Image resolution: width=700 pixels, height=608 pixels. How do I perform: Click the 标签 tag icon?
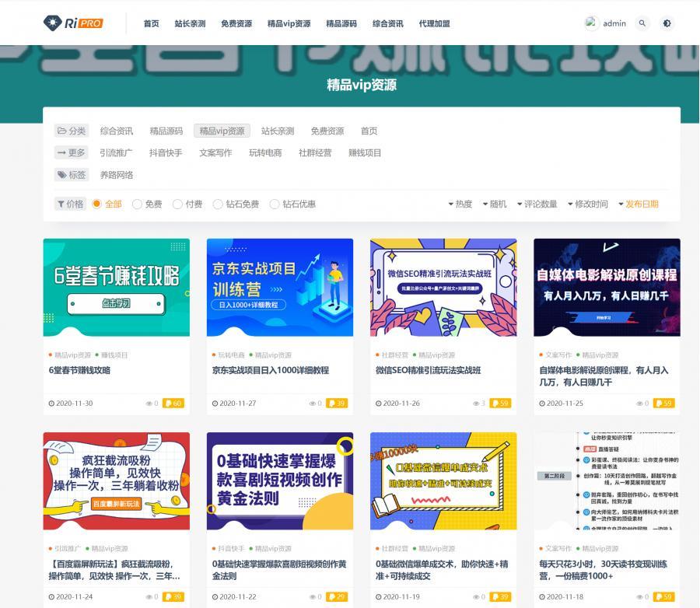[x=62, y=175]
